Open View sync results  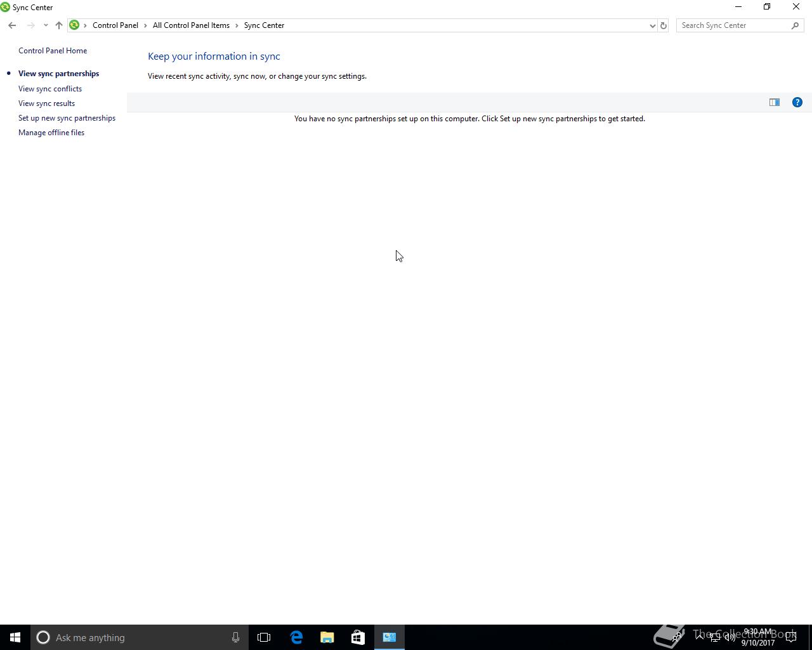[46, 103]
